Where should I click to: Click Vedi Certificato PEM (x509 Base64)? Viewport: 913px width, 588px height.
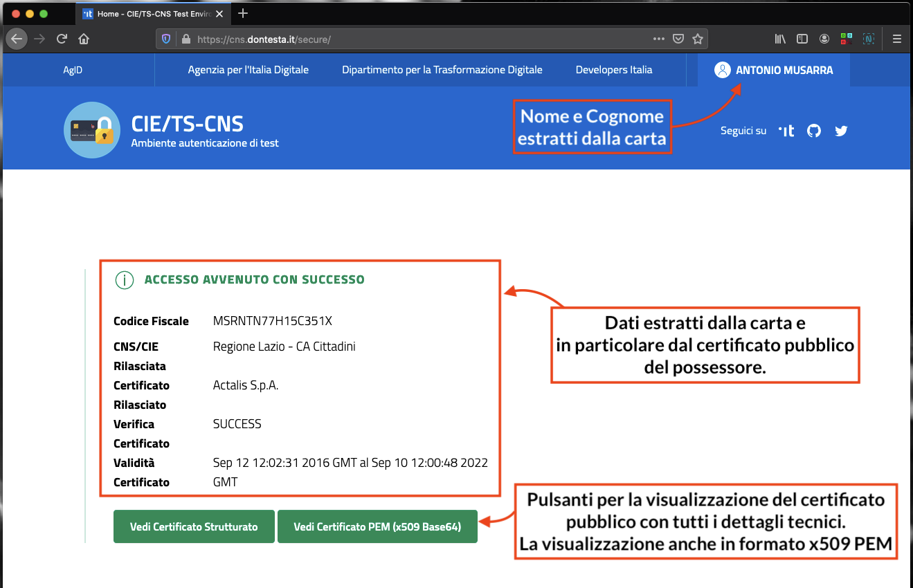[377, 526]
